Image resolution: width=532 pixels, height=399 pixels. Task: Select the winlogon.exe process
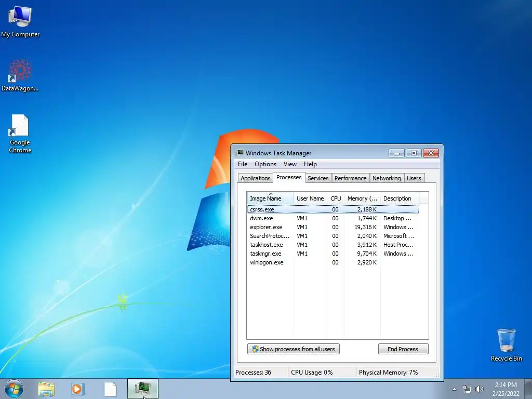pyautogui.click(x=333, y=262)
